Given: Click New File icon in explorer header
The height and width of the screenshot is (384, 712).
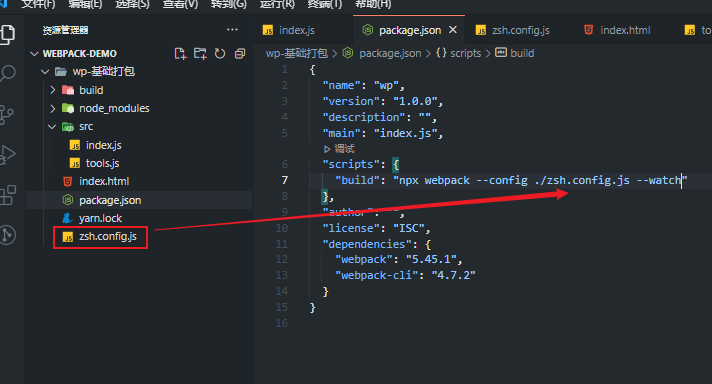Looking at the screenshot, I should [180, 54].
